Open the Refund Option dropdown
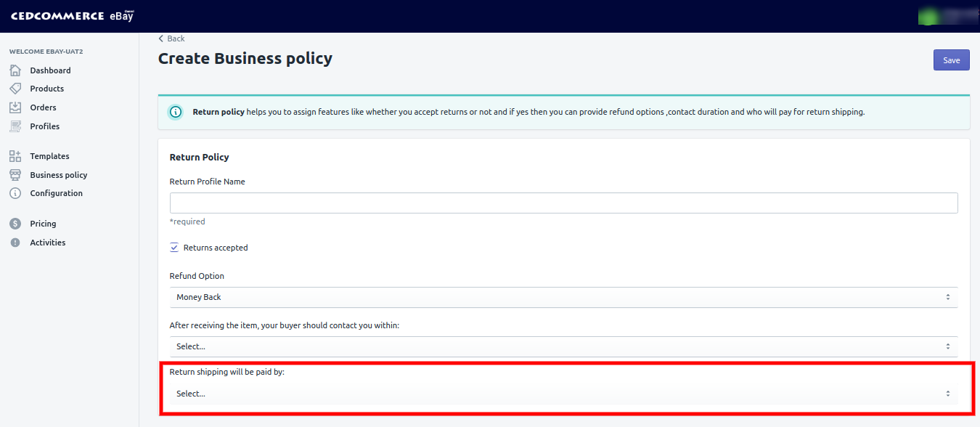This screenshot has height=427, width=980. (x=563, y=297)
